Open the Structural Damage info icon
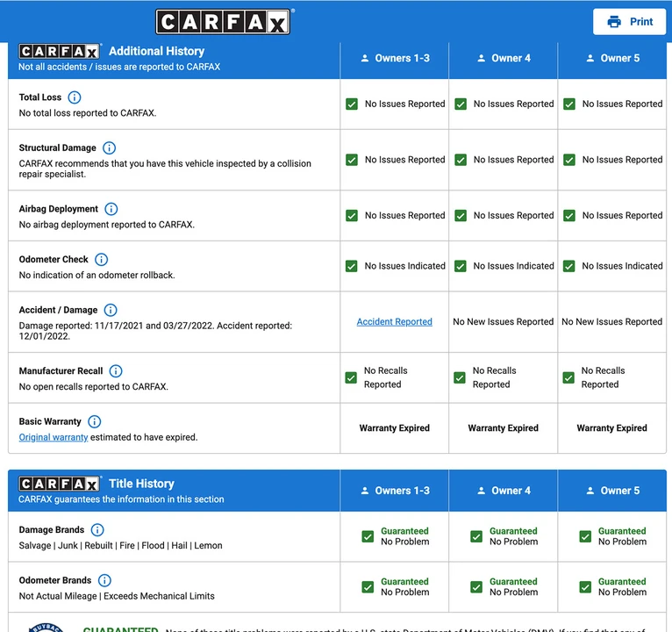 pyautogui.click(x=110, y=148)
